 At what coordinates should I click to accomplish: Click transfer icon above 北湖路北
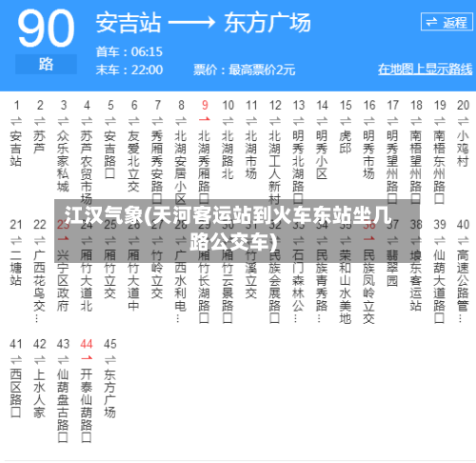click(x=228, y=121)
